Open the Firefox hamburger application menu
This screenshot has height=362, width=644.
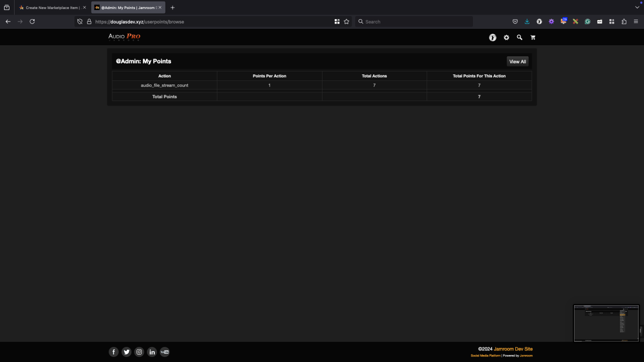click(x=636, y=22)
